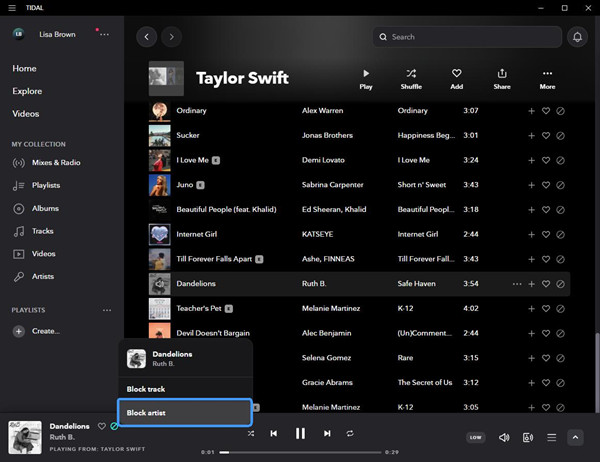Add Internet Girl to a playlist
This screenshot has width=600, height=462.
coord(531,234)
